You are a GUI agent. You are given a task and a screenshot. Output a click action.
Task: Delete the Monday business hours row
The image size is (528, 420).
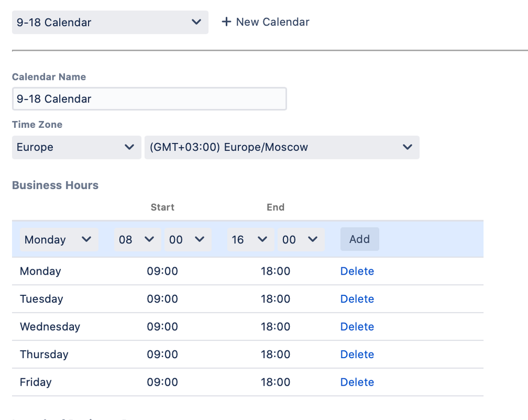point(357,271)
